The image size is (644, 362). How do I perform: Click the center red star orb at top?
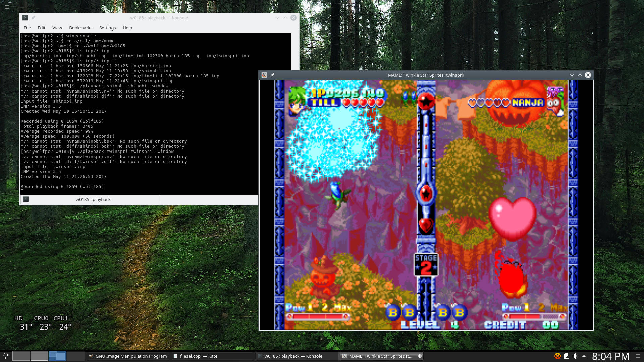(x=426, y=101)
